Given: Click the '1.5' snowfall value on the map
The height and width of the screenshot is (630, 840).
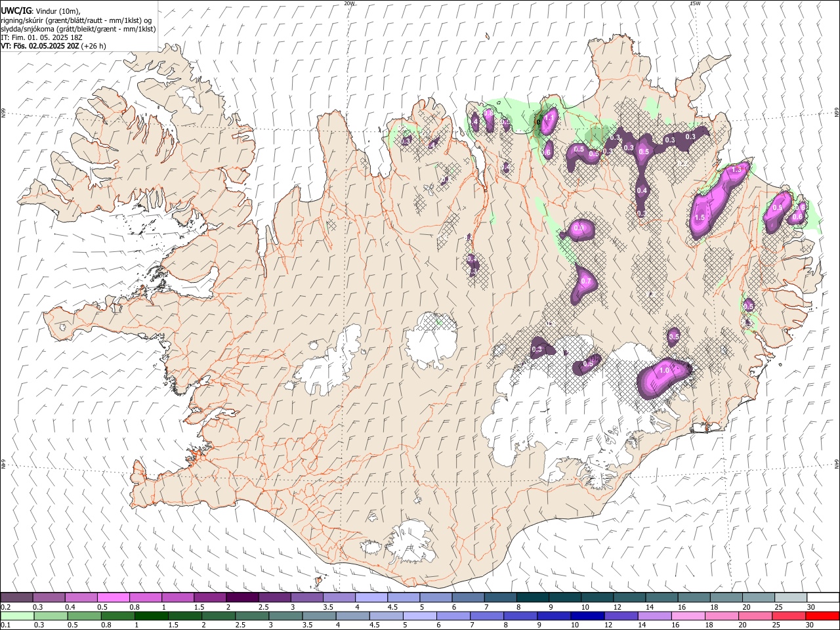Looking at the screenshot, I should [x=700, y=217].
